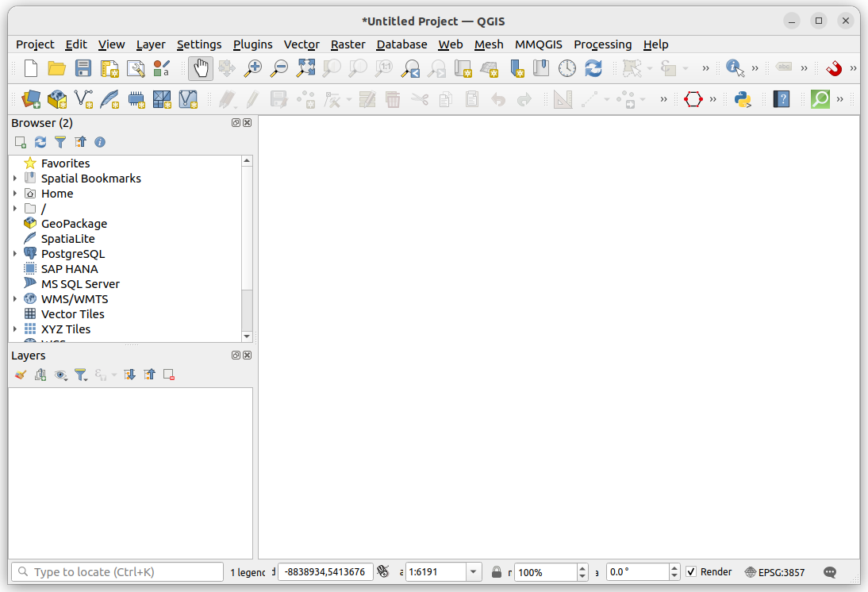The image size is (868, 592).
Task: Refresh the Browser panel
Action: click(40, 142)
